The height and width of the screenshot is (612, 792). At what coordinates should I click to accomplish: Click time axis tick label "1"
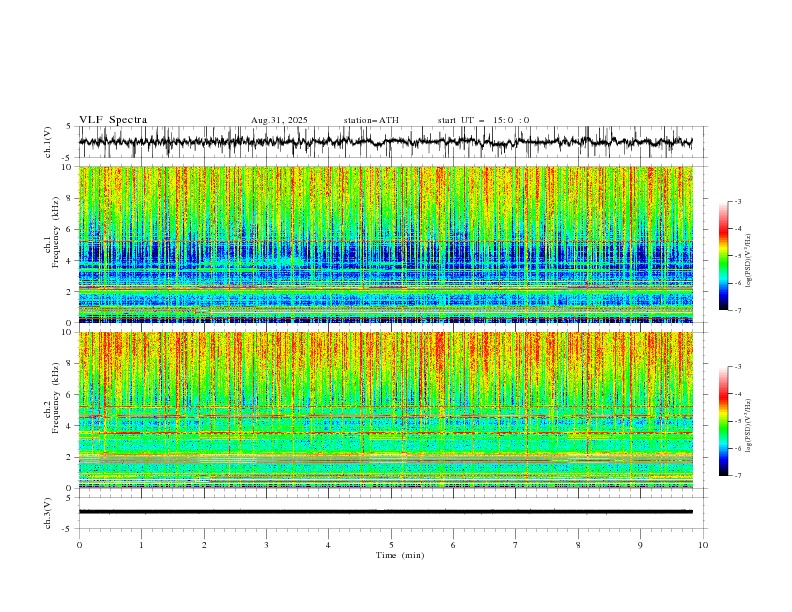pos(141,545)
